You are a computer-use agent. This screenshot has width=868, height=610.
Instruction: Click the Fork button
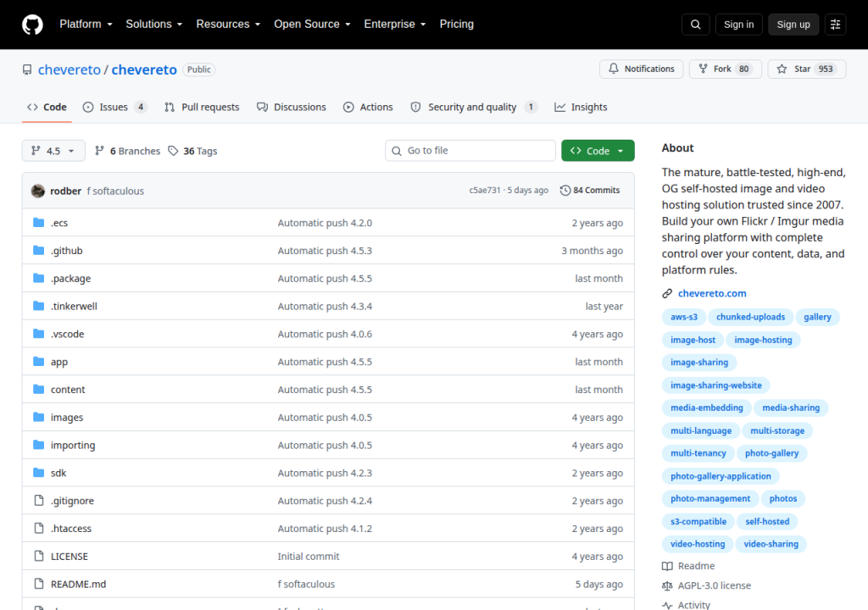pos(726,69)
